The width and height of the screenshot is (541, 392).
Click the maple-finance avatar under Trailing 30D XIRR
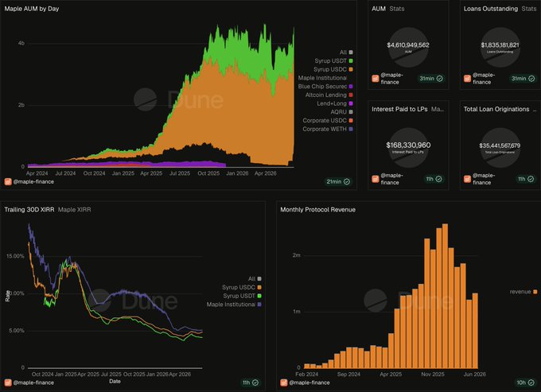pos(8,382)
